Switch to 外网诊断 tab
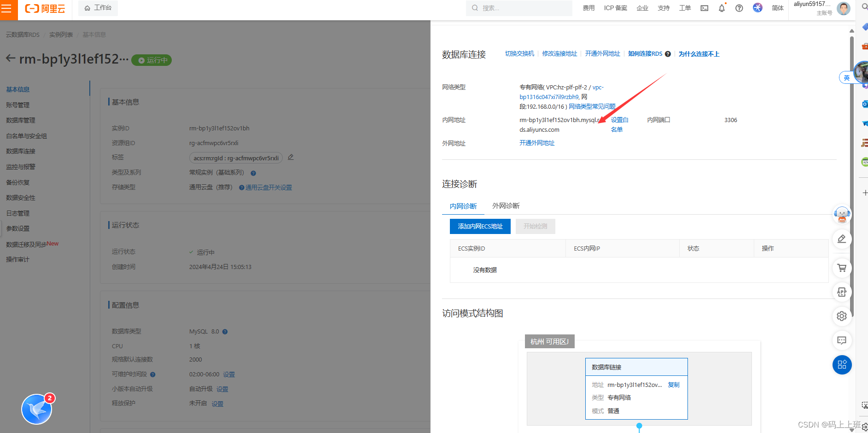The height and width of the screenshot is (433, 868). point(506,206)
